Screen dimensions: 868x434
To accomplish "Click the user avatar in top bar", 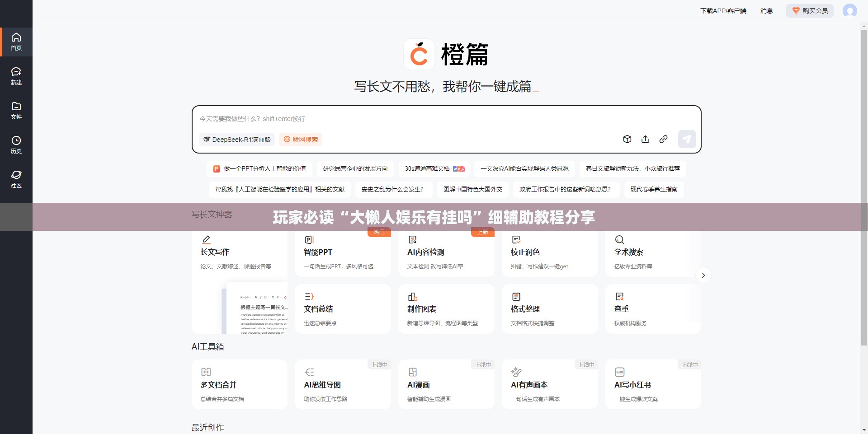I will 850,10.
